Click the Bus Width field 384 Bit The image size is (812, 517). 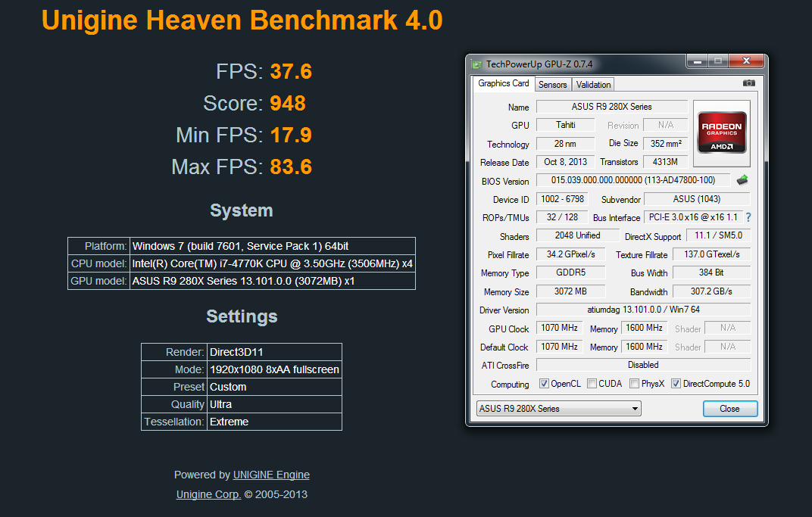[711, 273]
